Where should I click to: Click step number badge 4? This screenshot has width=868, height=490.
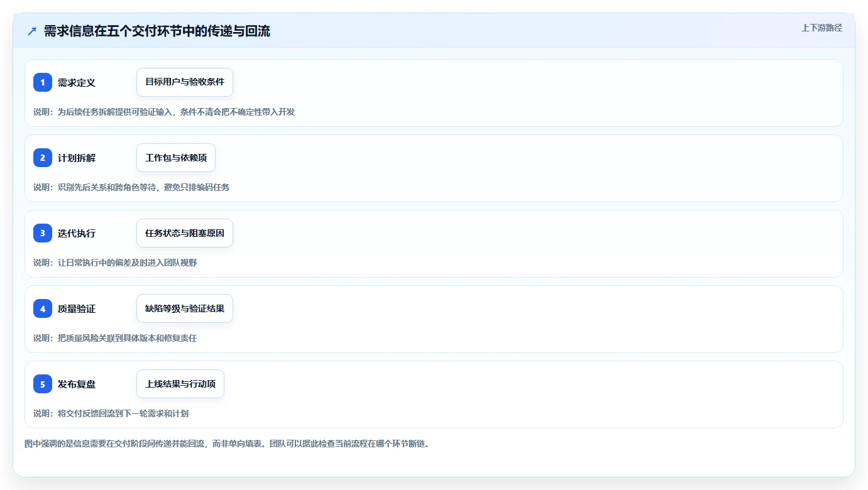coord(43,308)
